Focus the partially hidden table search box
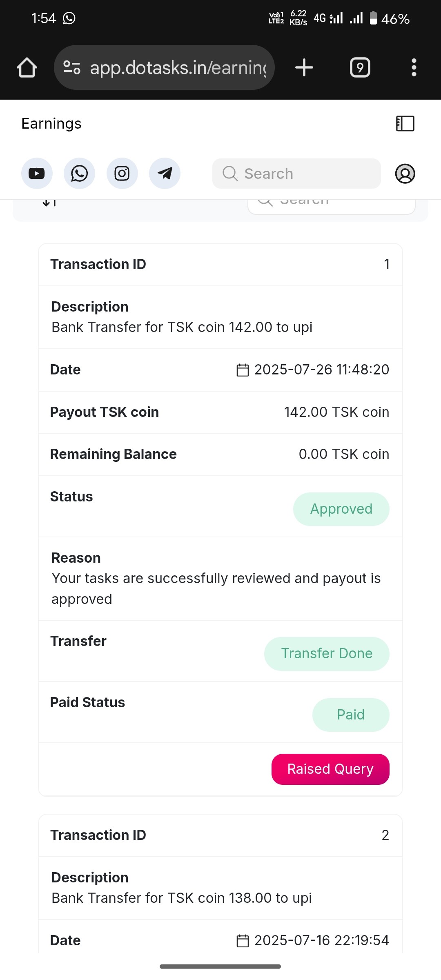The height and width of the screenshot is (980, 441). [332, 205]
